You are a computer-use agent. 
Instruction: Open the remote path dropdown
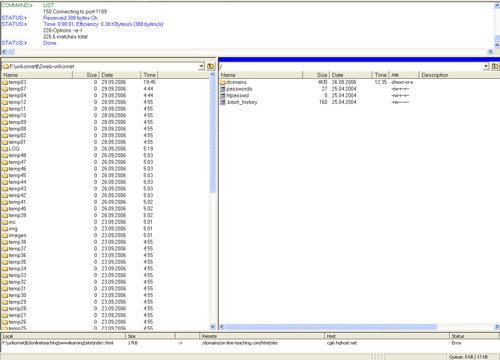486,66
